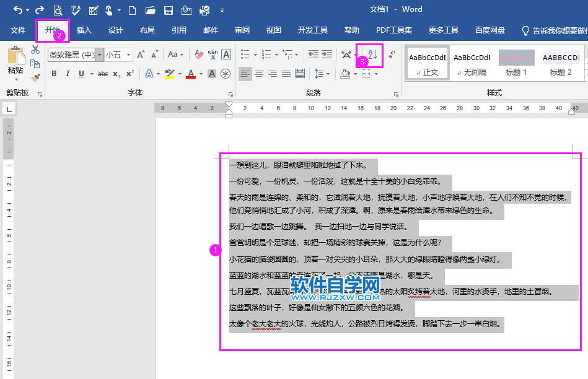
Task: Click the Increase Indent icon
Action: click(325, 54)
